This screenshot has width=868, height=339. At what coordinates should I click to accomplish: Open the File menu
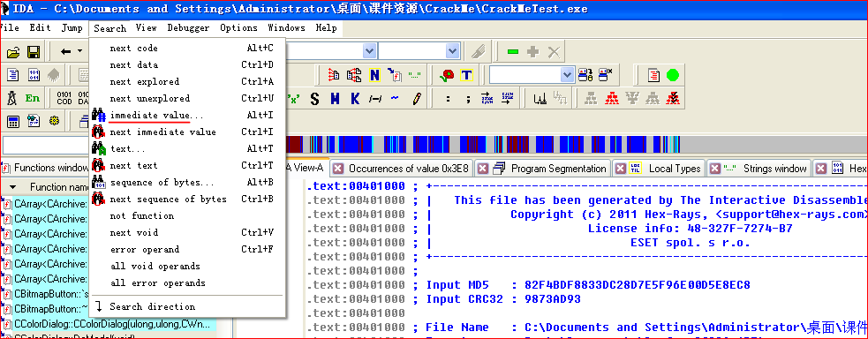pos(10,27)
